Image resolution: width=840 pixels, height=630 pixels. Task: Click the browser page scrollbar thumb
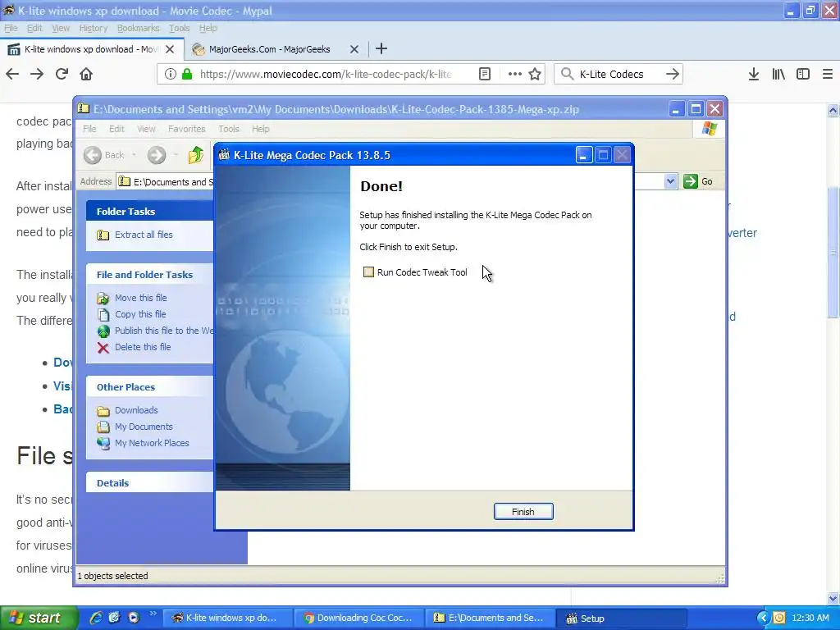[x=833, y=252]
